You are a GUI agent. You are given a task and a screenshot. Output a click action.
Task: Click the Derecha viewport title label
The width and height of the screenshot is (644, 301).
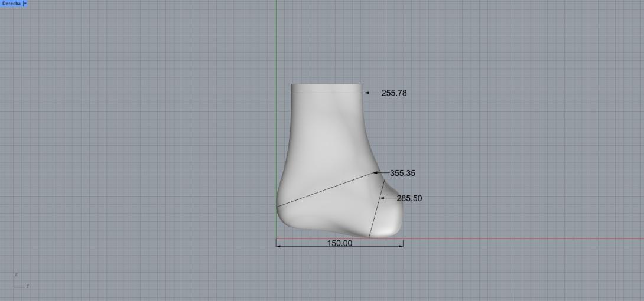pyautogui.click(x=11, y=4)
